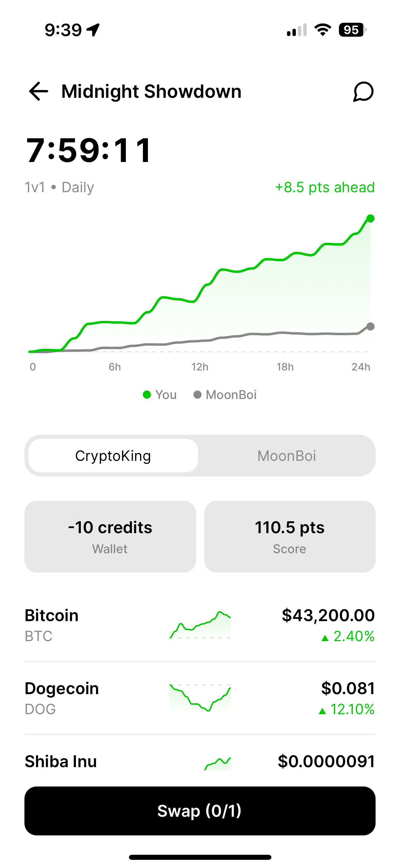Tap the battery indicator showing 95

(352, 30)
